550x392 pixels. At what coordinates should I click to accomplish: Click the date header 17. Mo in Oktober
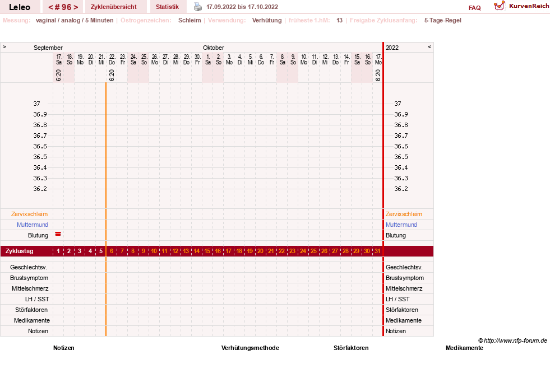coord(378,59)
